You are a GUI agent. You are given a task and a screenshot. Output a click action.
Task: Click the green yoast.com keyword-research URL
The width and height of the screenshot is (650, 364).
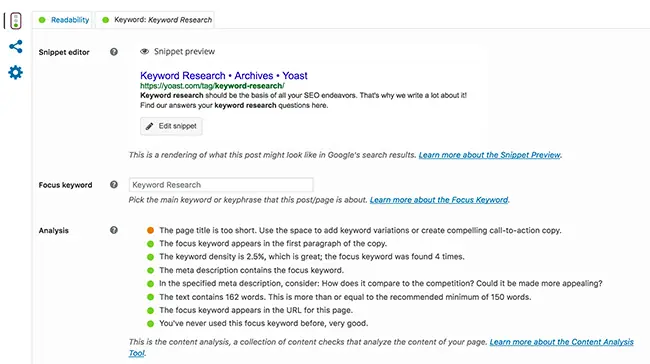[212, 86]
